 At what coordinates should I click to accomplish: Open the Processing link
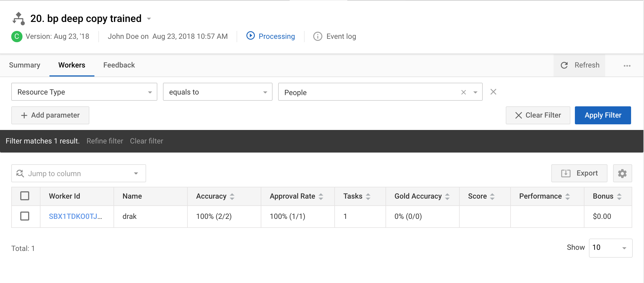click(276, 36)
